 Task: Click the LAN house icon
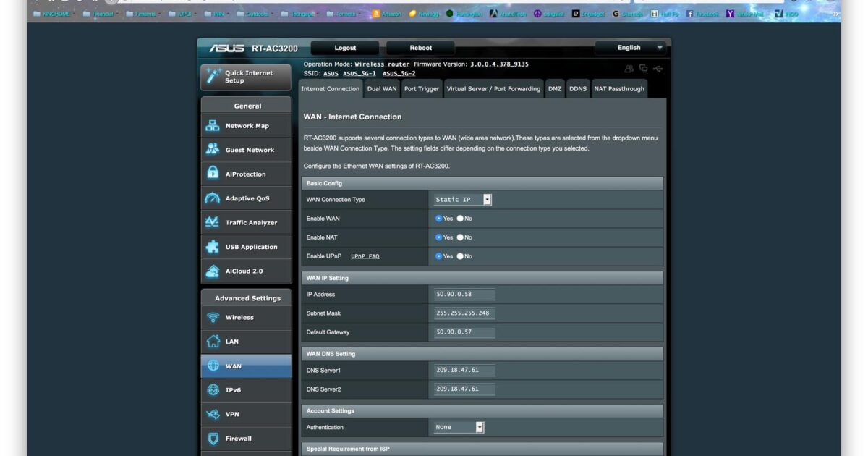pyautogui.click(x=213, y=342)
